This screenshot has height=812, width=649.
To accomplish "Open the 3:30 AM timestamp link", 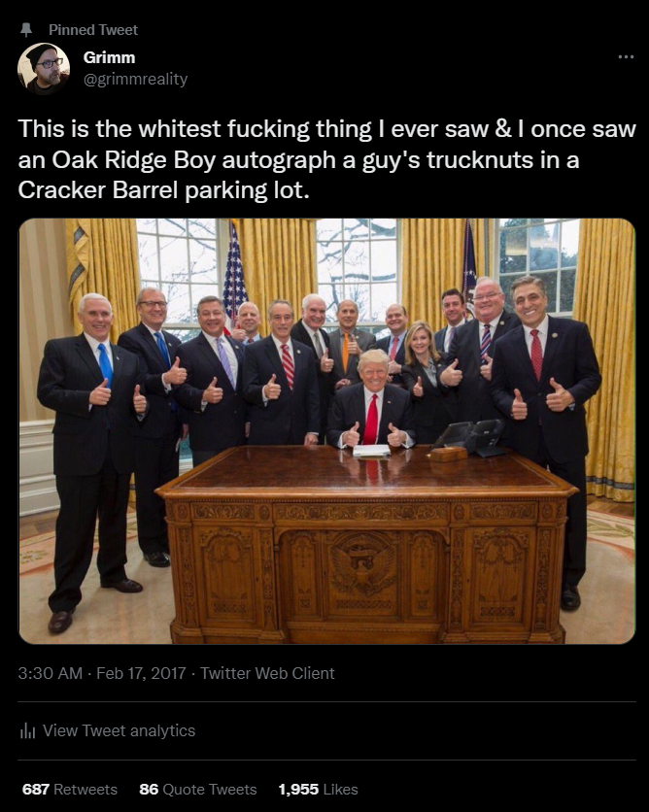I will pyautogui.click(x=51, y=673).
